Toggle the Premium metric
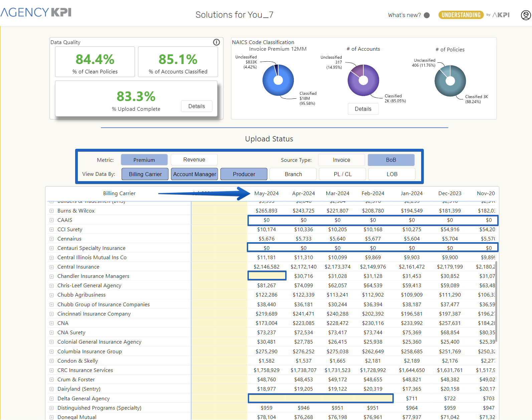This screenshot has height=420, width=532. coord(144,160)
